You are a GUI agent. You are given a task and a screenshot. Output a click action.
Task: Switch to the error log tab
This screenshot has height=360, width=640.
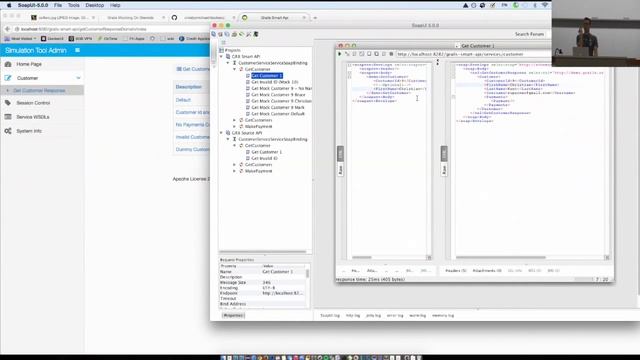(x=395, y=316)
